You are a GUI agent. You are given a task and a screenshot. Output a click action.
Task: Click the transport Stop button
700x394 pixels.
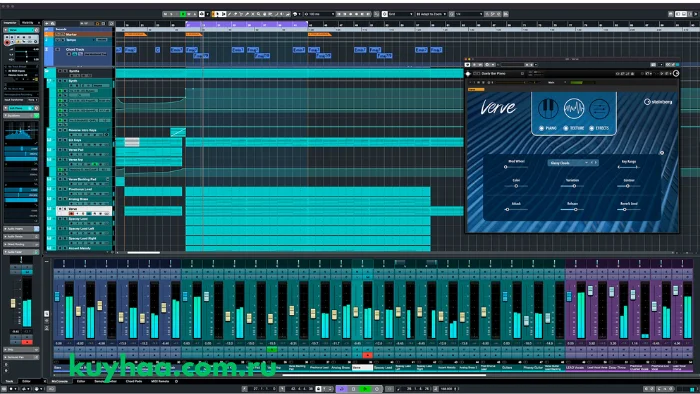(x=353, y=389)
